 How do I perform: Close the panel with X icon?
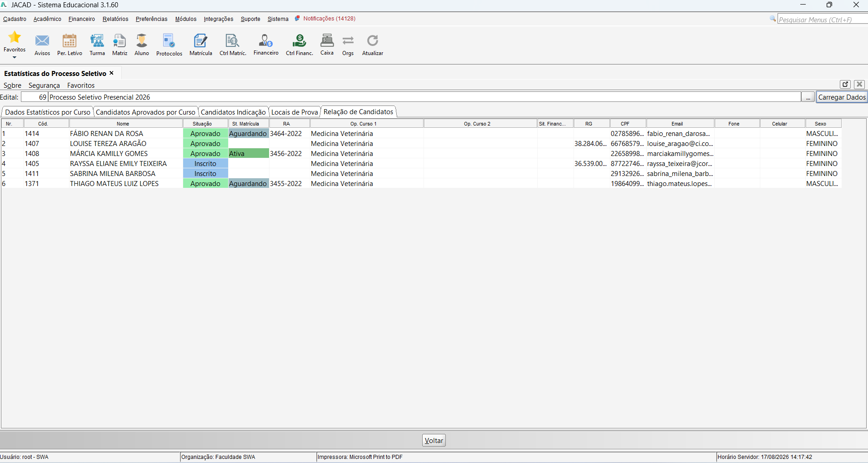(859, 84)
